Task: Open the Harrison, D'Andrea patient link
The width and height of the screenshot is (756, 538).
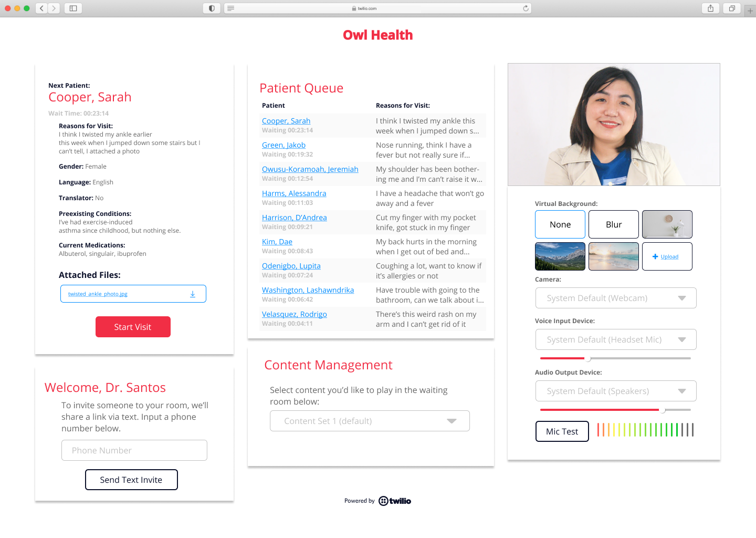Action: (295, 218)
